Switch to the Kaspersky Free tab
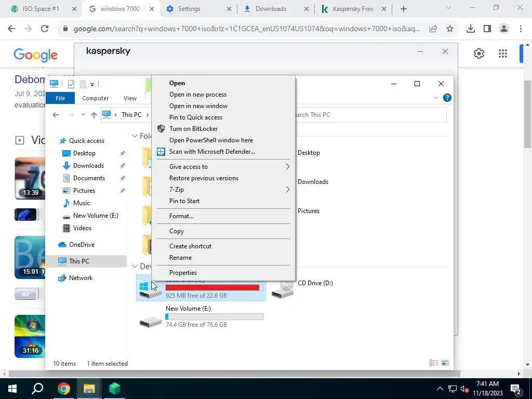 353,9
